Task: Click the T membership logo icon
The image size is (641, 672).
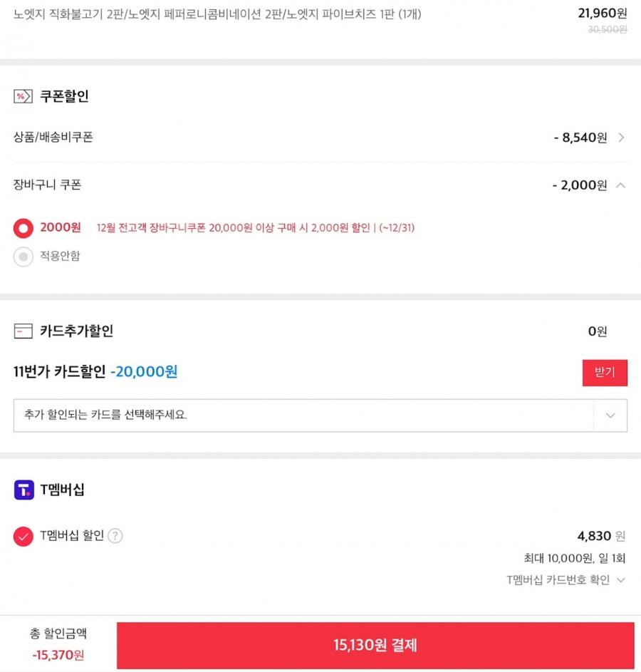Action: 24,490
